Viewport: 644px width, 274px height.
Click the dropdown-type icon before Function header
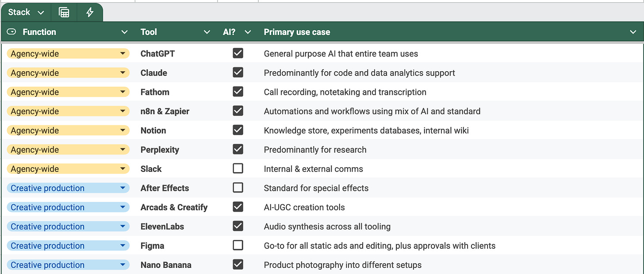12,32
